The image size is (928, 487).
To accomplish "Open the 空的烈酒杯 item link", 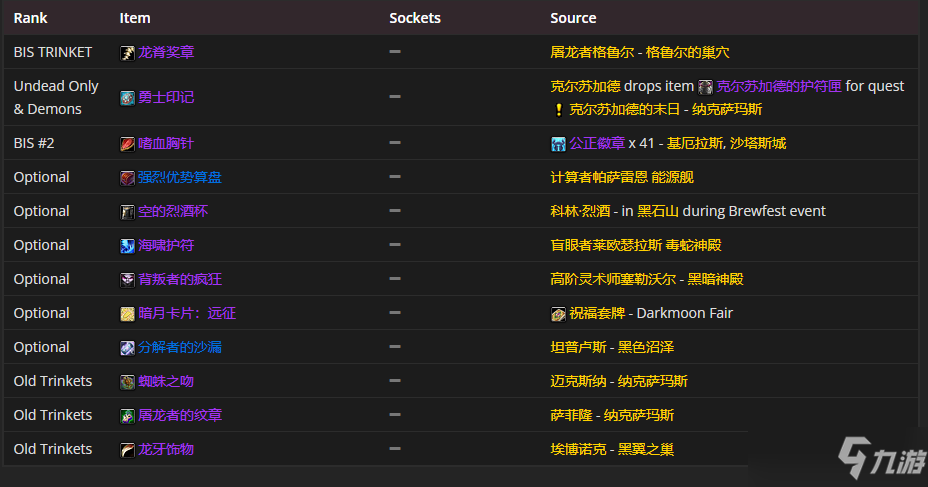I will 173,211.
